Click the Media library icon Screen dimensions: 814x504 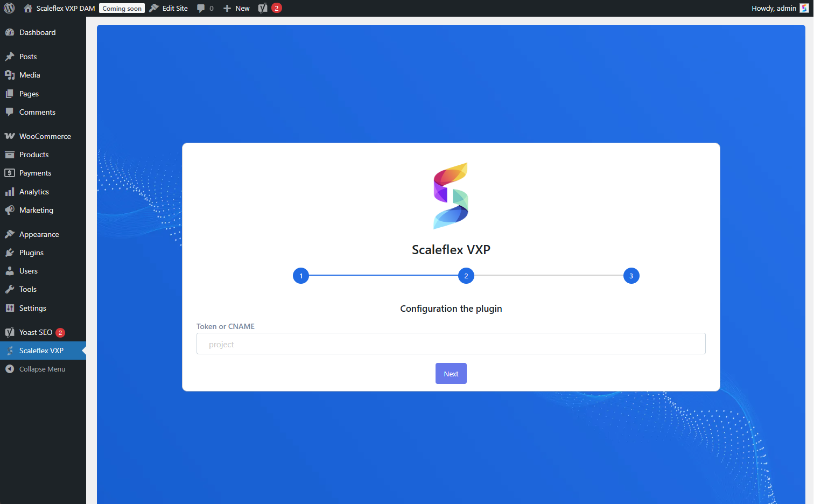pyautogui.click(x=10, y=75)
